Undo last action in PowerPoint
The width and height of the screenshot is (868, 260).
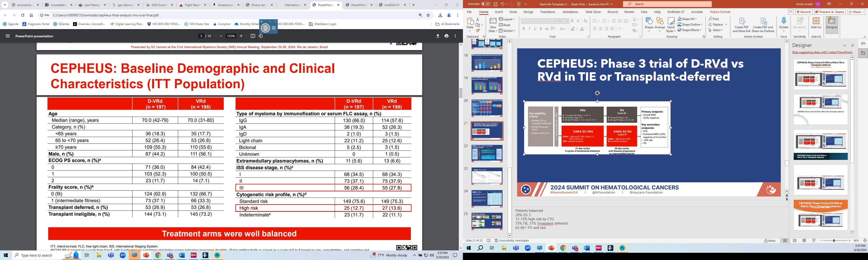pyautogui.click(x=502, y=4)
